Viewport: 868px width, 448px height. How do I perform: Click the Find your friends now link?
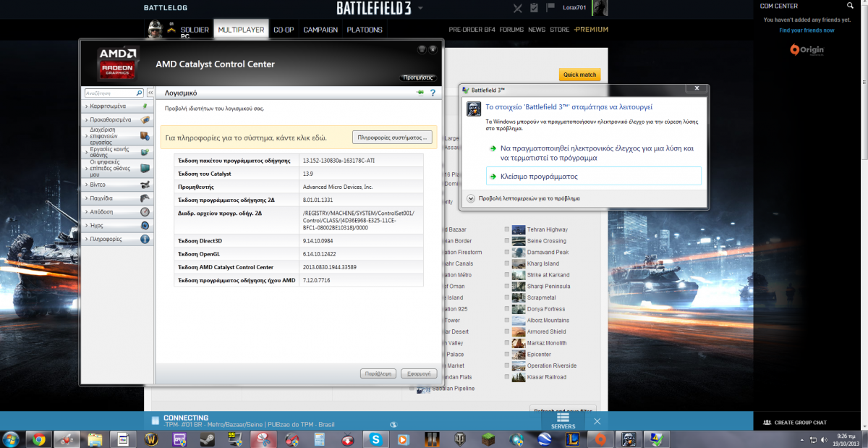(x=807, y=30)
